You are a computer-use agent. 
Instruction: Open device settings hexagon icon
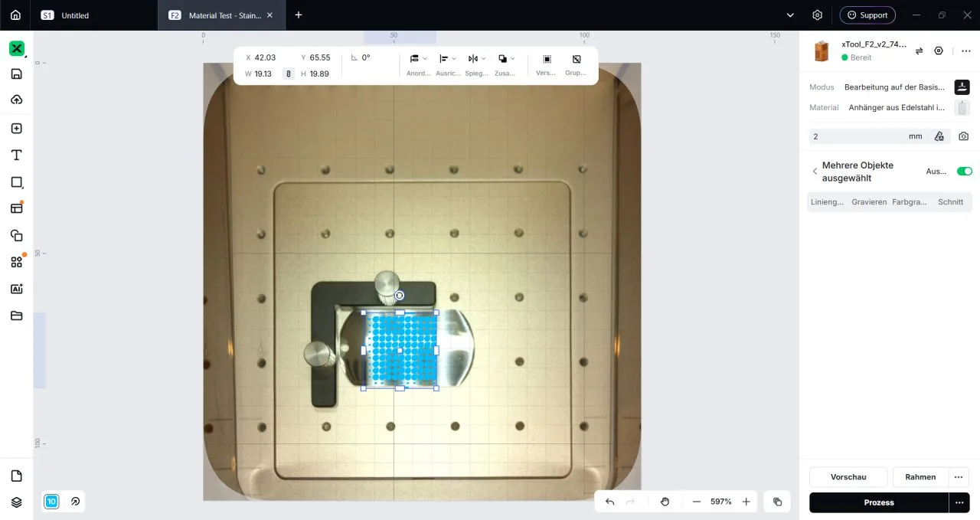pos(939,51)
